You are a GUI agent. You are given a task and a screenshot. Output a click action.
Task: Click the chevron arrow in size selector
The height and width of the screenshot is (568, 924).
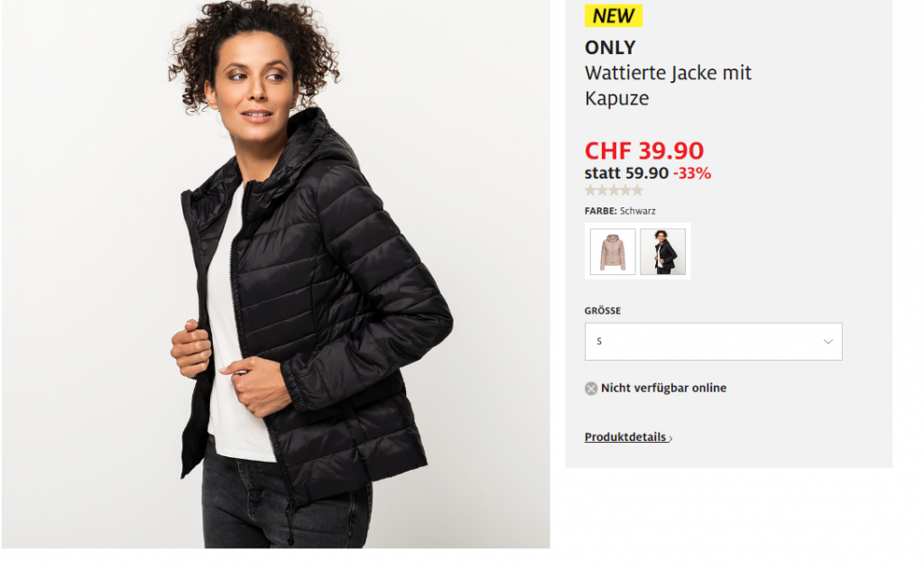[x=828, y=342]
